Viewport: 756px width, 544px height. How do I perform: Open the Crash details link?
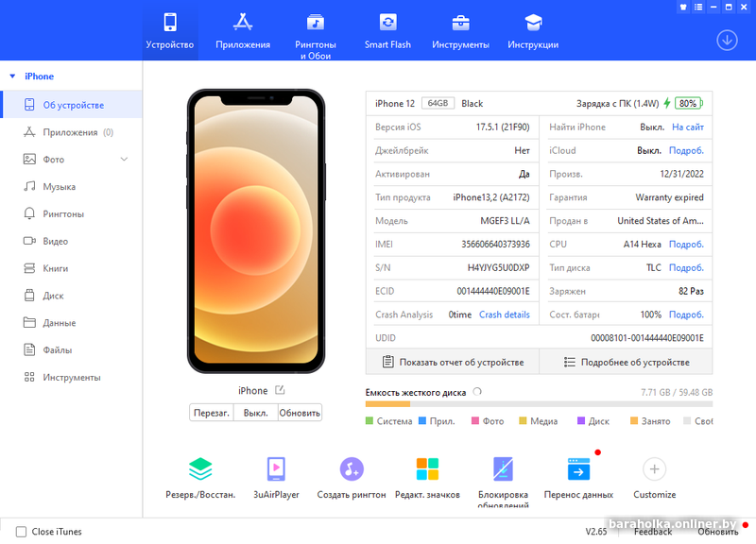pyautogui.click(x=504, y=314)
